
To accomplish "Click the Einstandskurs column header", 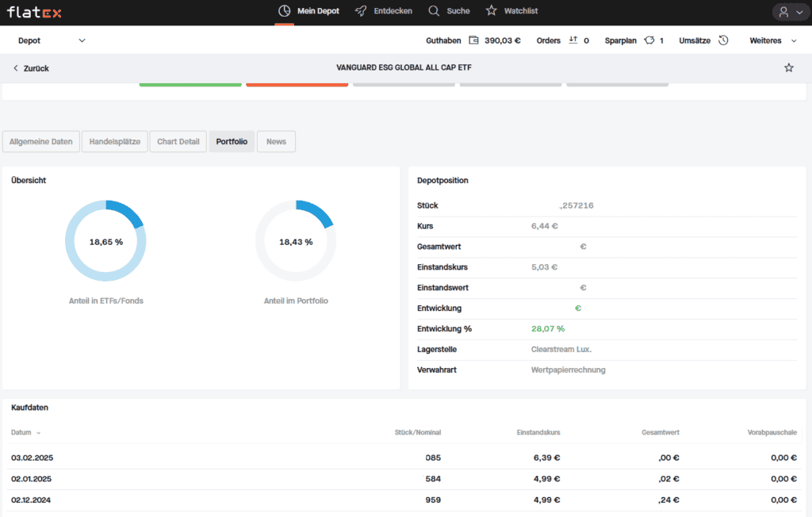I will pyautogui.click(x=538, y=433).
